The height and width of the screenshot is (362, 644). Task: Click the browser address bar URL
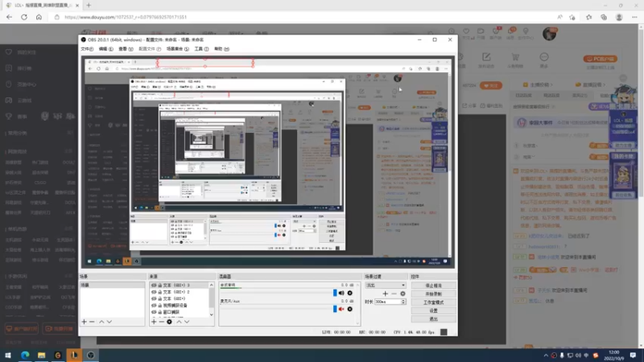(126, 17)
